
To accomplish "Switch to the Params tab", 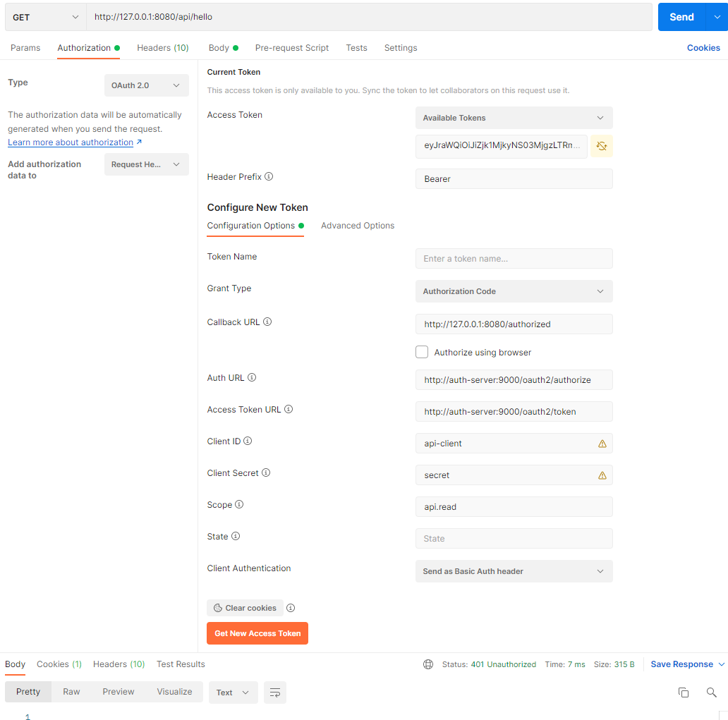I will [x=25, y=48].
